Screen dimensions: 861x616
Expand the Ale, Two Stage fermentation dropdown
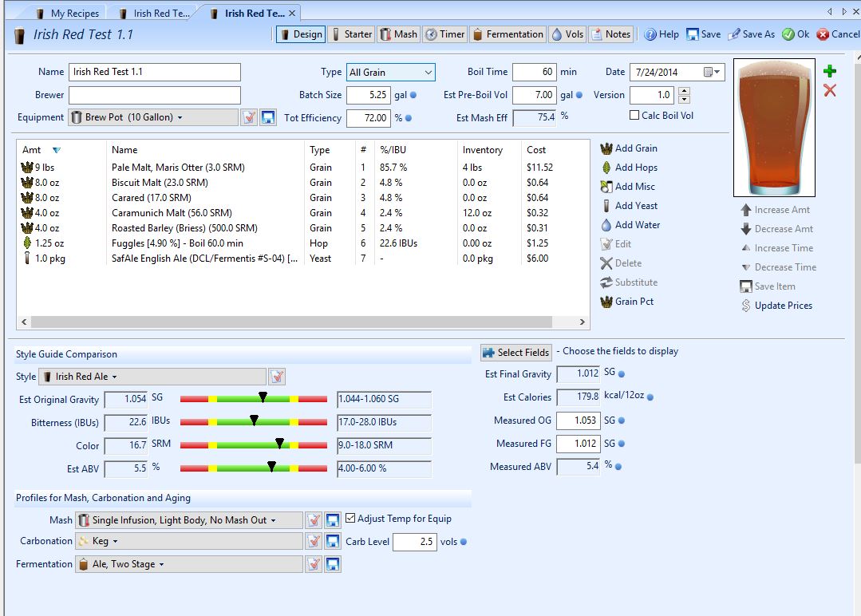(x=189, y=564)
